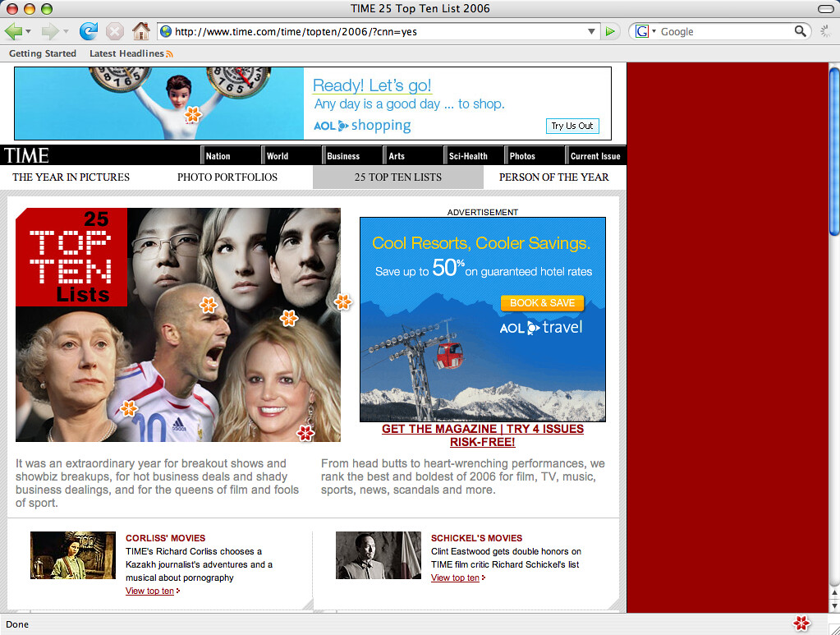Select 25 Top Ten Lists
Viewport: 840px width, 635px height.
[398, 177]
